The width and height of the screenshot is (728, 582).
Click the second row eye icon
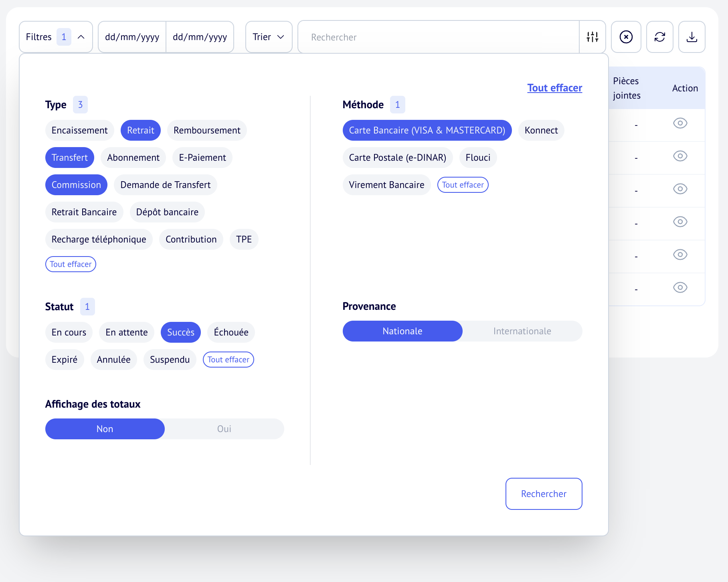click(x=680, y=156)
